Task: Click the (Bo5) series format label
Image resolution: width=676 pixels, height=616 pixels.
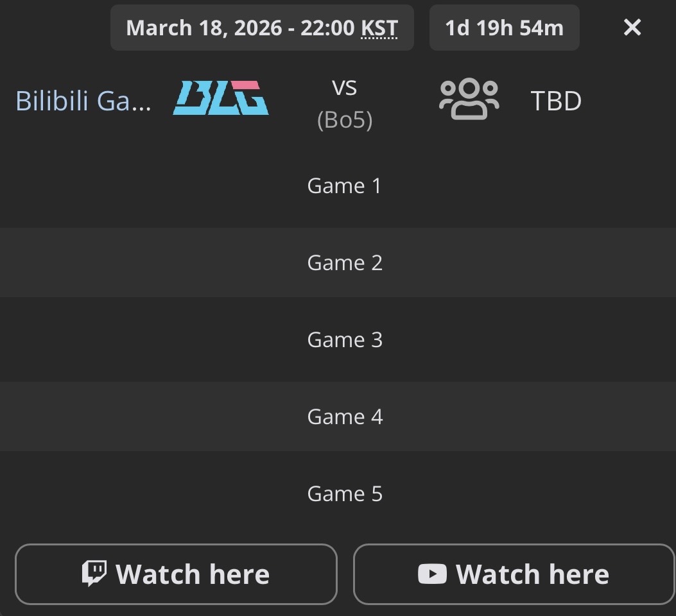Action: click(345, 120)
